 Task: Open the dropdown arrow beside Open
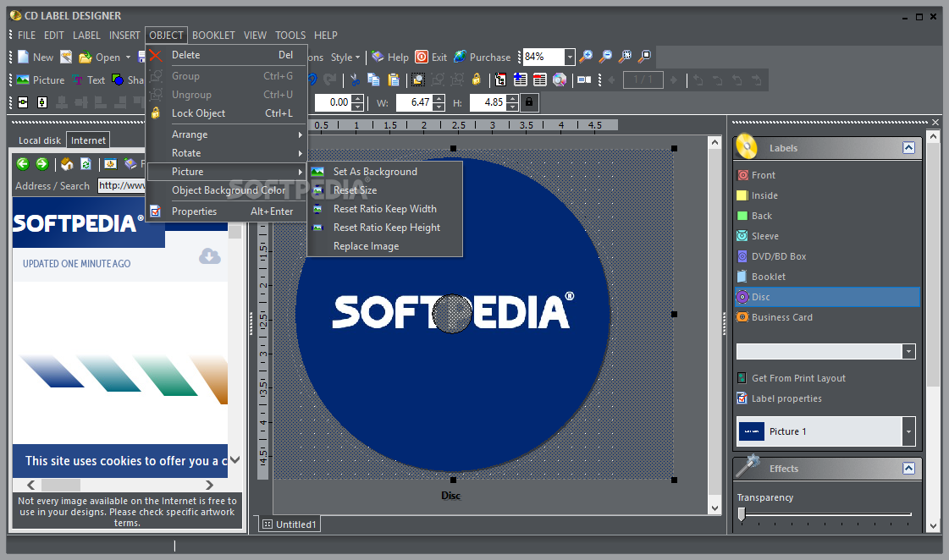(x=128, y=58)
